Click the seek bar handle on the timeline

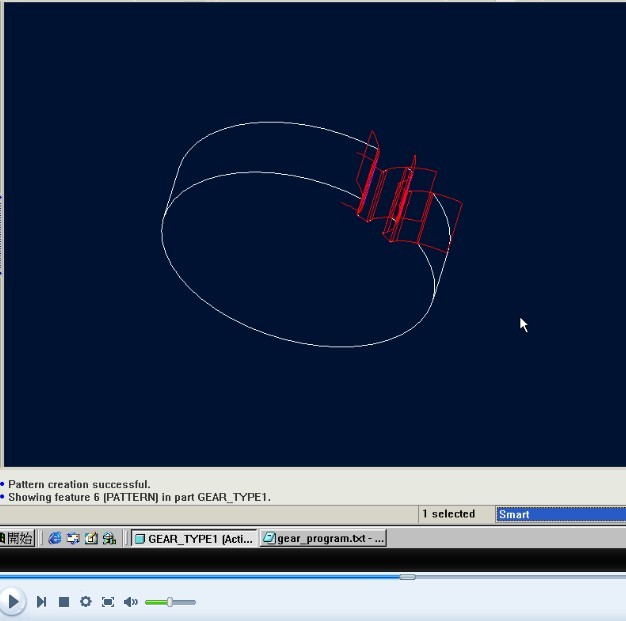coord(407,577)
